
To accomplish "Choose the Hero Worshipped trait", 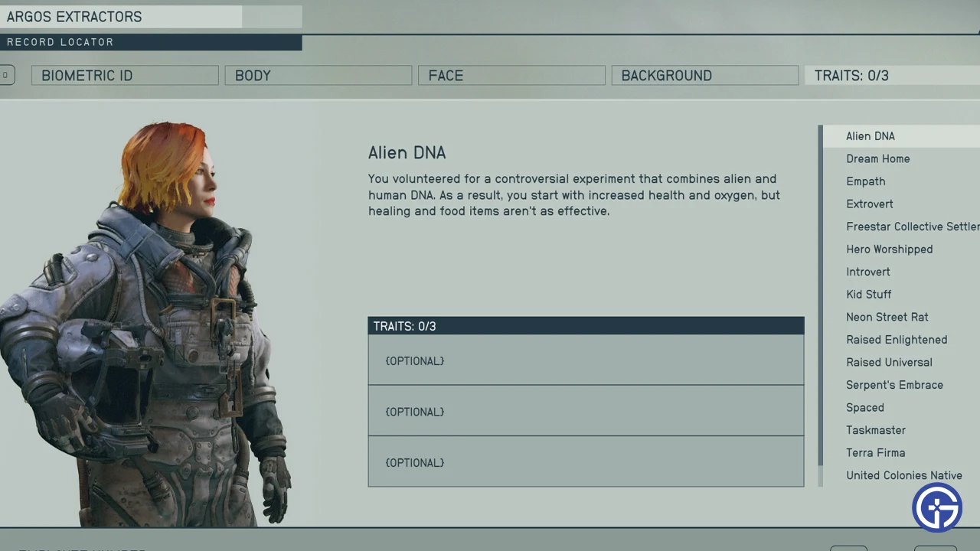I will click(889, 249).
